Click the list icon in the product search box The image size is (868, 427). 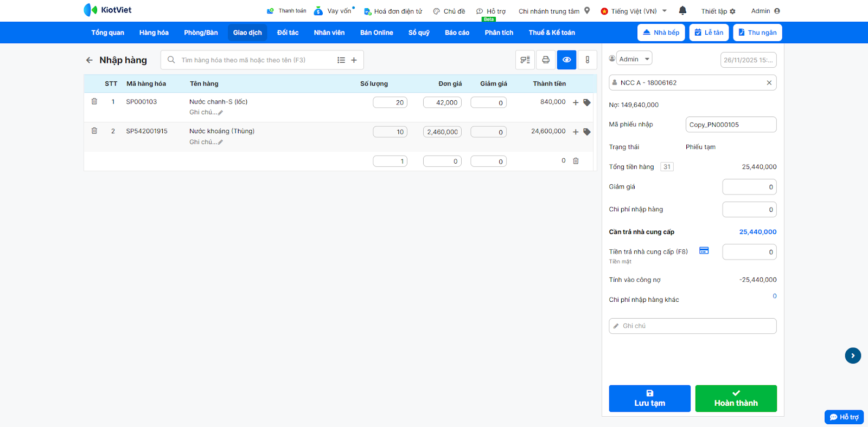[x=341, y=60]
